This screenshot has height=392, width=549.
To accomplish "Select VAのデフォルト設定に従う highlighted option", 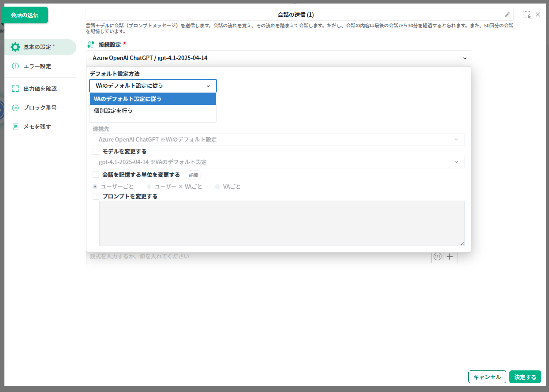I will [x=128, y=99].
